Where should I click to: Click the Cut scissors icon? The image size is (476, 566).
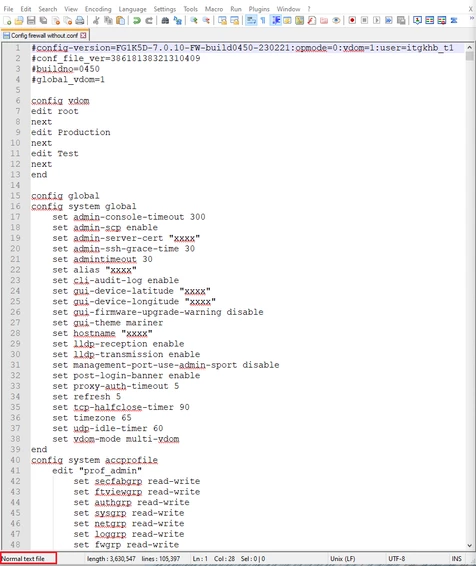pyautogui.click(x=96, y=21)
